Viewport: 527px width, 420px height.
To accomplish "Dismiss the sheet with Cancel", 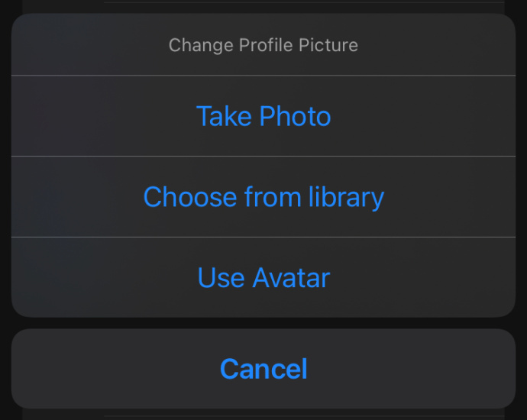I will 263,369.
